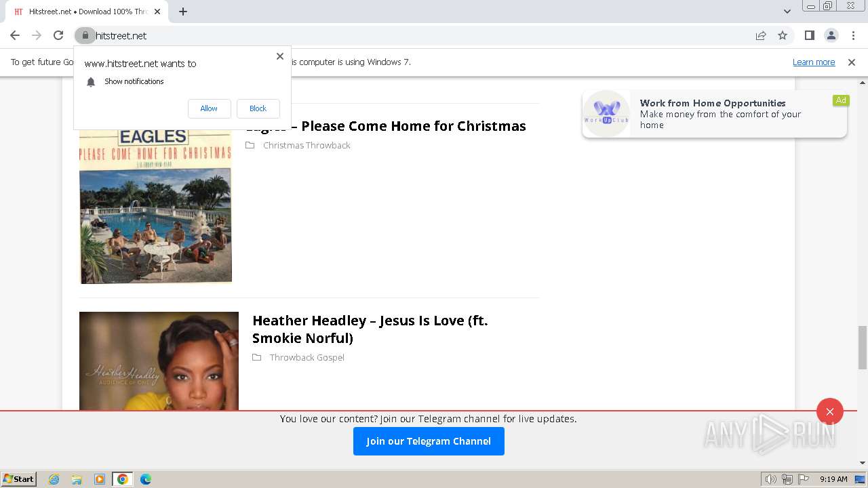Open the Learn more link
Viewport: 868px width, 488px height.
814,62
